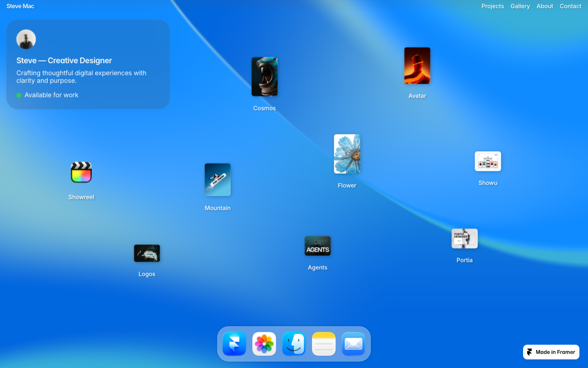The image size is (588, 368).
Task: Open the Showu project icon
Action: pyautogui.click(x=488, y=162)
